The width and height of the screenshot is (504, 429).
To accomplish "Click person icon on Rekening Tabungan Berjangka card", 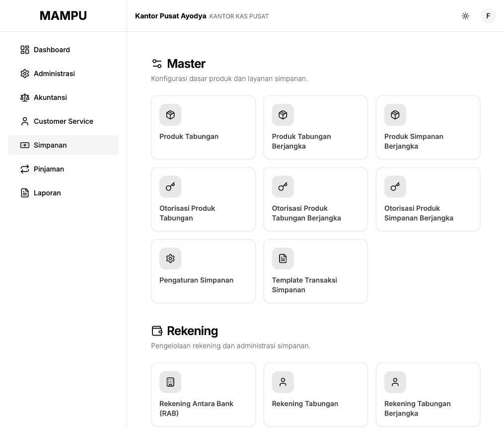I will click(395, 382).
